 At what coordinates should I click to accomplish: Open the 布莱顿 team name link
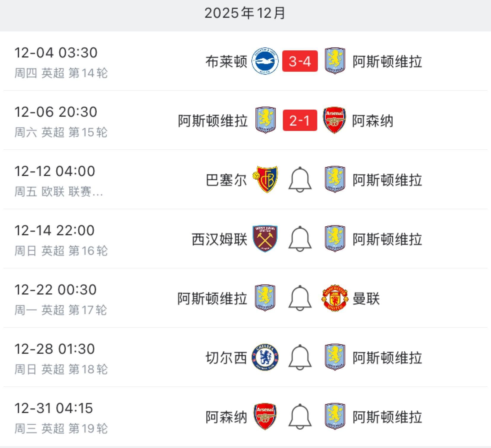pos(226,62)
